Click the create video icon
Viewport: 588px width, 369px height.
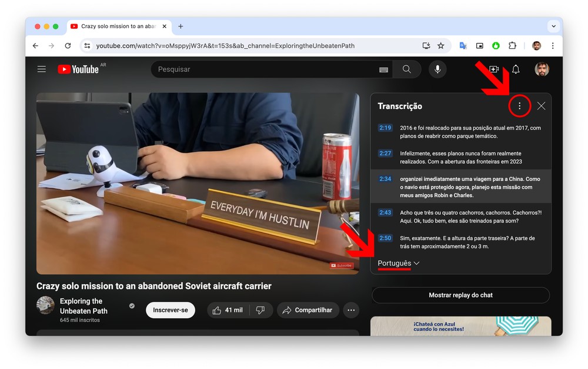(494, 69)
